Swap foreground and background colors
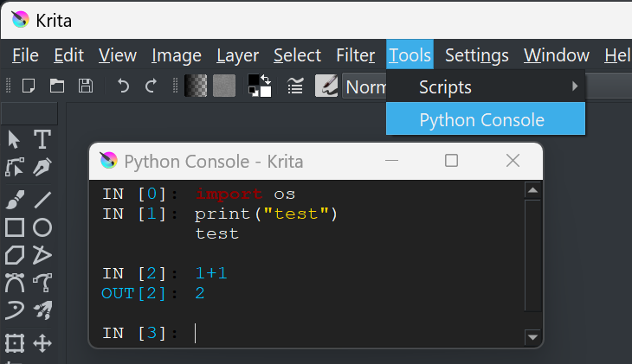Image resolution: width=632 pixels, height=364 pixels. pyautogui.click(x=266, y=79)
